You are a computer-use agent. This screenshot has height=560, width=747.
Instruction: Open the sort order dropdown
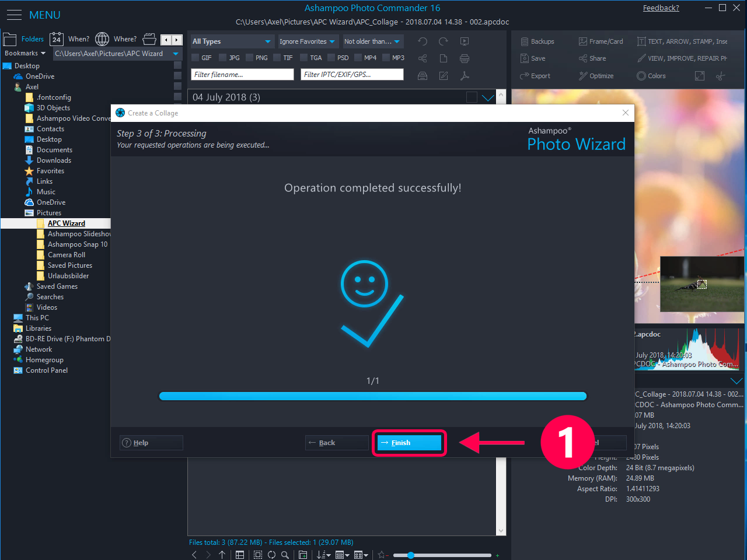[x=324, y=555]
